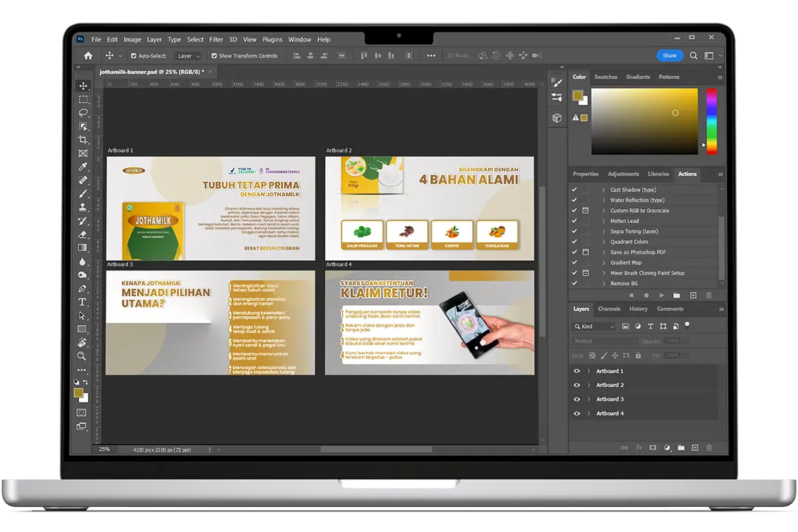Filter layers by type layers icon
Image resolution: width=798 pixels, height=532 pixels.
649,326
